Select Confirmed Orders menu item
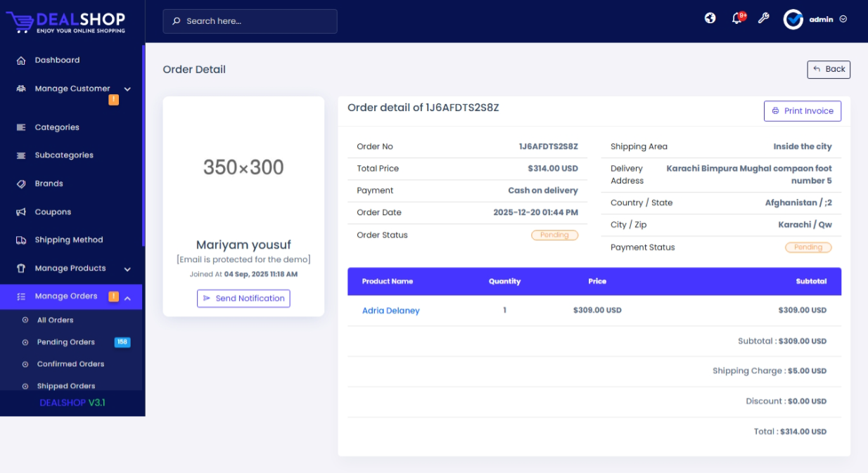Viewport: 868px width, 473px height. [x=70, y=364]
